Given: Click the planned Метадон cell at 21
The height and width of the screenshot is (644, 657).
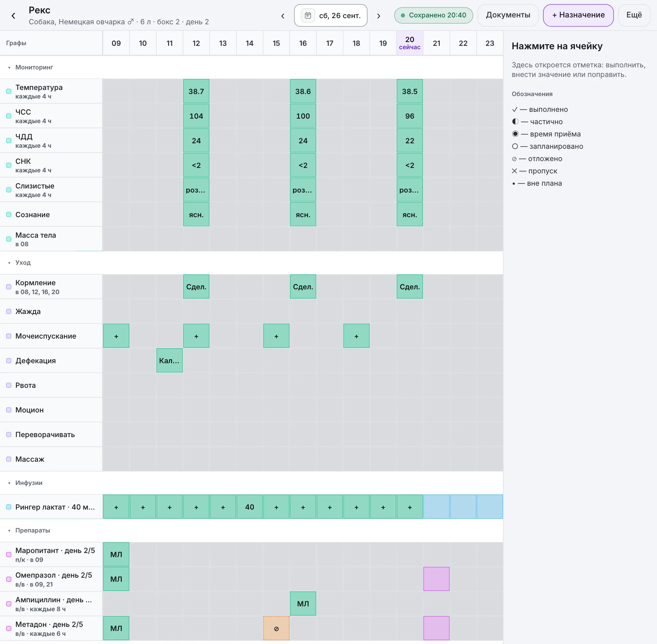Looking at the screenshot, I should pos(436,628).
